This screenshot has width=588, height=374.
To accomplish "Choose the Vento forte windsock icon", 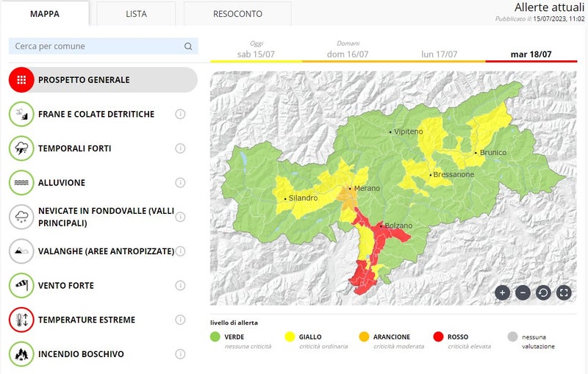I will (x=21, y=285).
